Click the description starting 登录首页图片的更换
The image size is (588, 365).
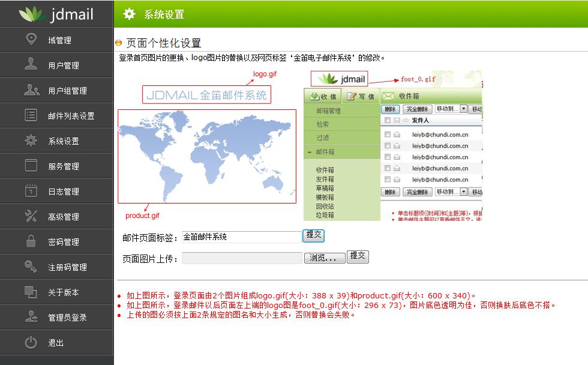click(251, 58)
